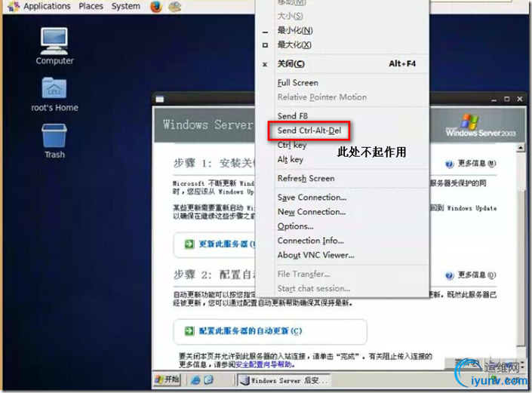Open About VNC Viewer... entry
Screen dimensions: 532x393
(342, 255)
